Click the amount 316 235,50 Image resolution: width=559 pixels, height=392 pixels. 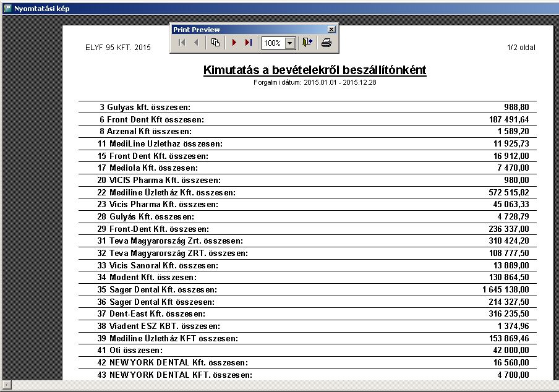(x=509, y=314)
